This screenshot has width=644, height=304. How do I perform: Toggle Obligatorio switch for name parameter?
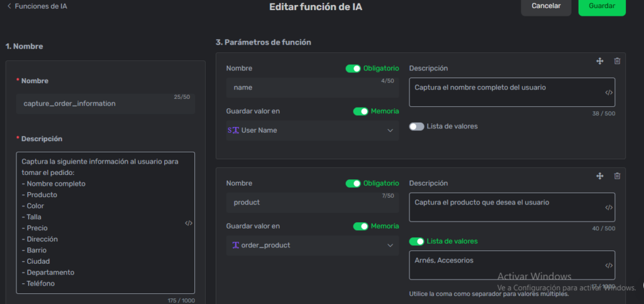[353, 68]
